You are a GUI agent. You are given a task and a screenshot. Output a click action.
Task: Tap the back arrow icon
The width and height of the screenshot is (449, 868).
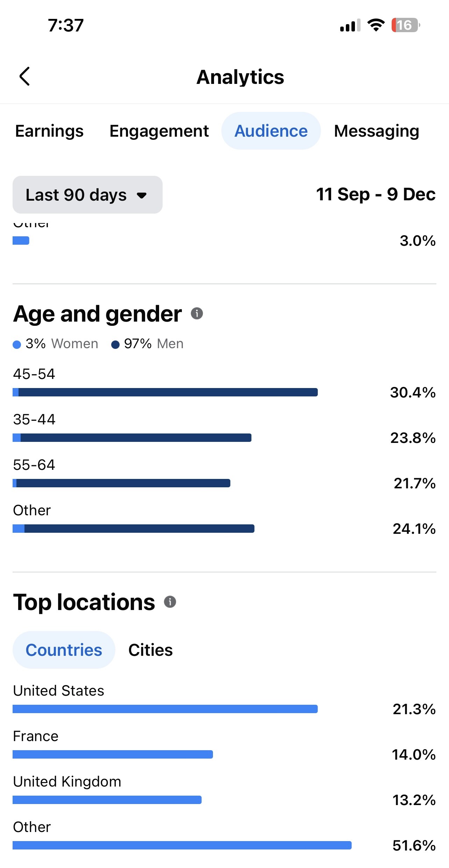coord(24,76)
